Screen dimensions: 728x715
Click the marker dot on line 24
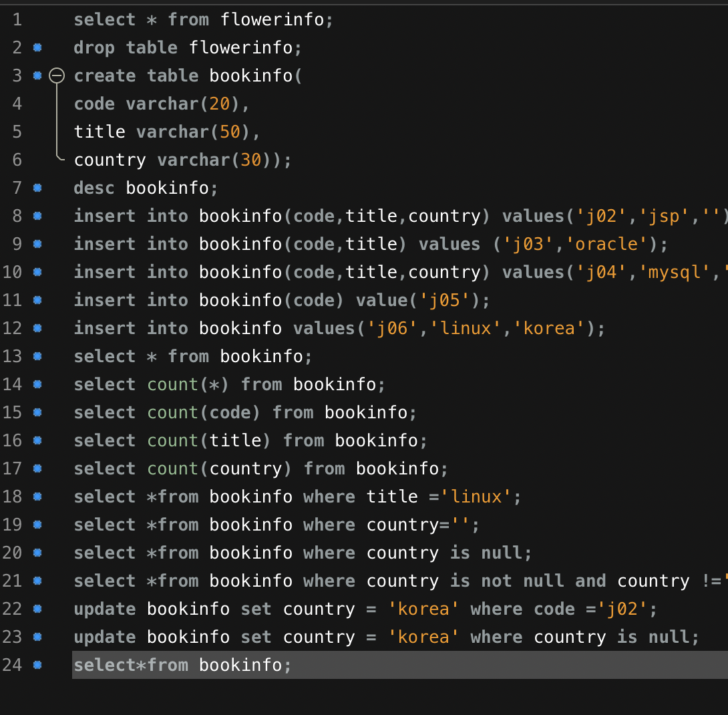[x=37, y=665]
